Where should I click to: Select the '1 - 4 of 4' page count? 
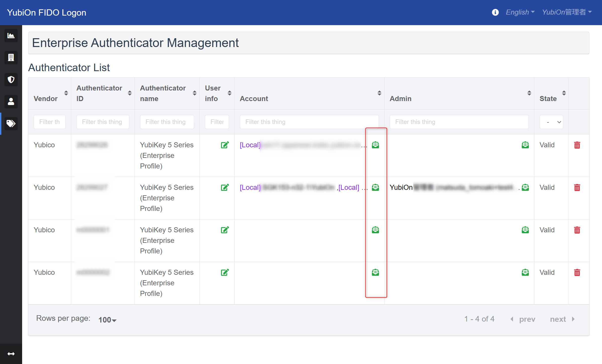click(x=479, y=319)
